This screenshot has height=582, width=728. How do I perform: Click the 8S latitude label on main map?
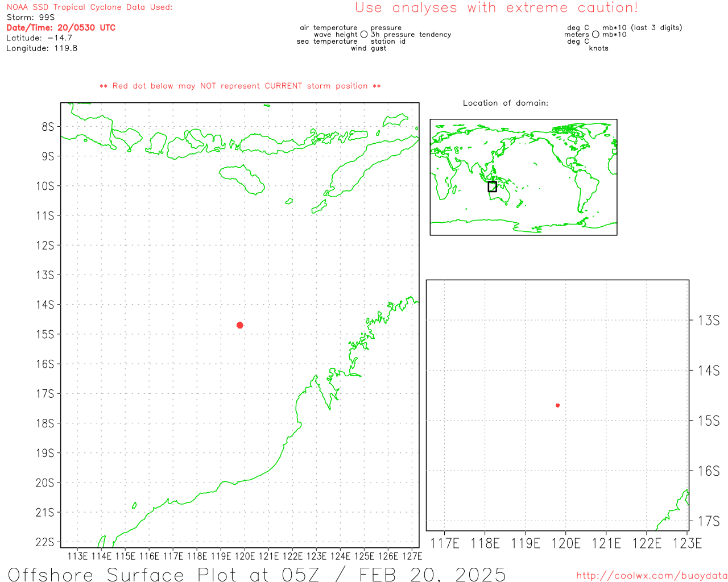click(x=48, y=127)
